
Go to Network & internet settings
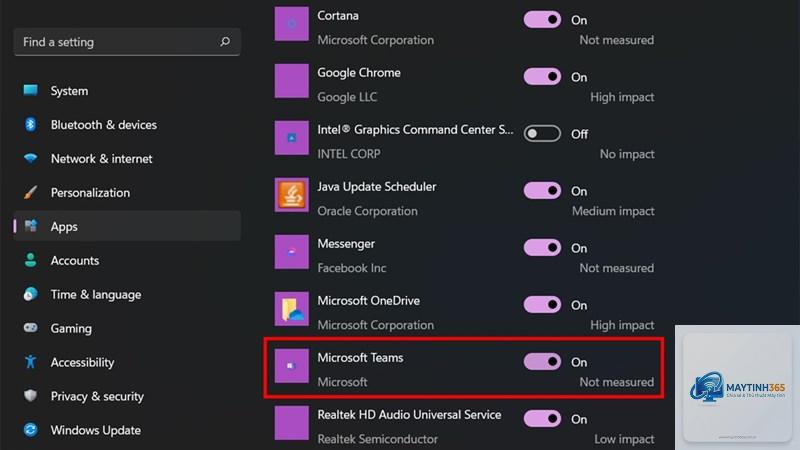(x=127, y=158)
